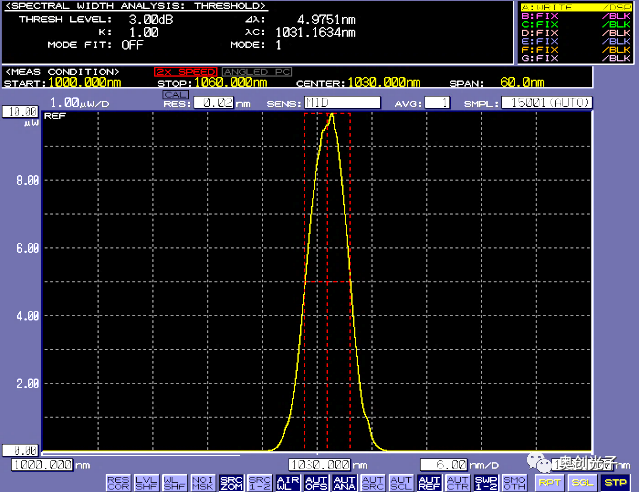Click the START value 1000.000nm
Screen dimensions: 639x492
point(84,83)
